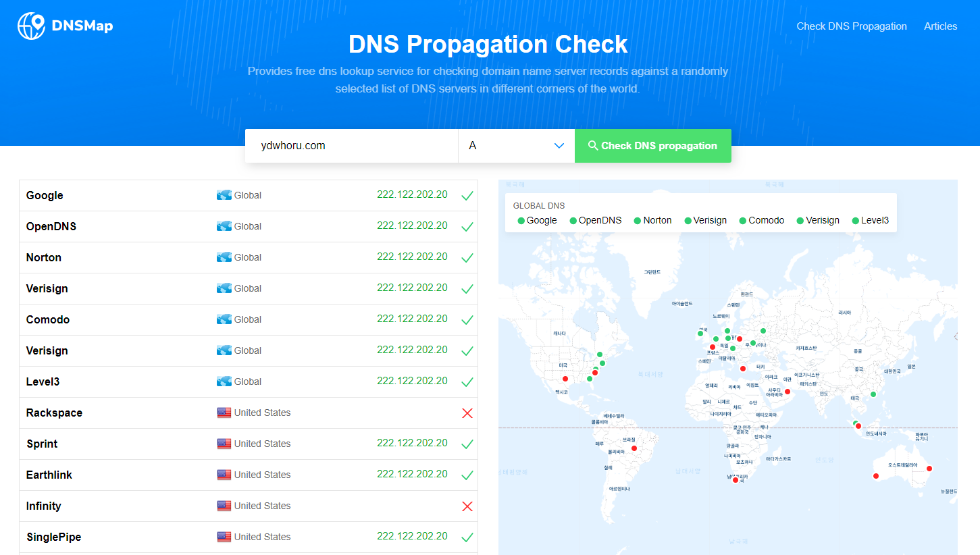Click the United States label in the Infinity row
This screenshot has width=980, height=555.
pos(263,506)
